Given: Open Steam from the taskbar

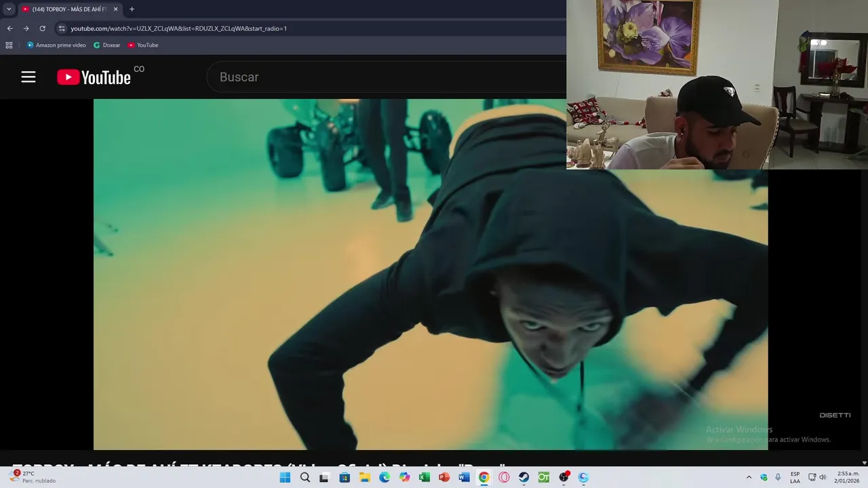Looking at the screenshot, I should [524, 477].
